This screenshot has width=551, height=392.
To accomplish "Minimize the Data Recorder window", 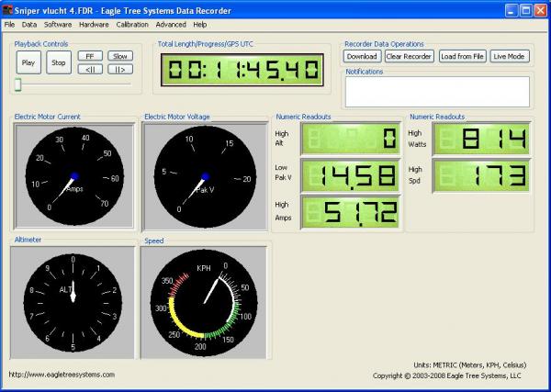I will click(x=512, y=10).
